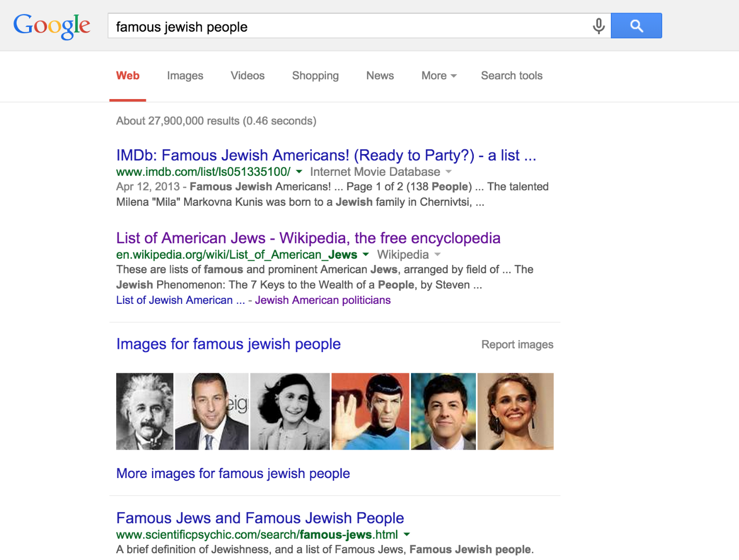Open List of American Jews Wikipedia result
This screenshot has width=739, height=560.
click(308, 238)
